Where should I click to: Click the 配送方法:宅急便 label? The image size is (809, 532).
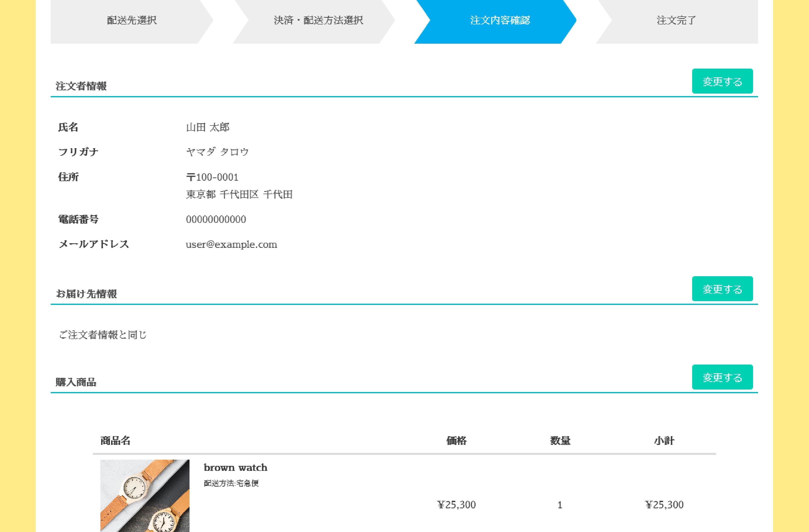tap(231, 483)
